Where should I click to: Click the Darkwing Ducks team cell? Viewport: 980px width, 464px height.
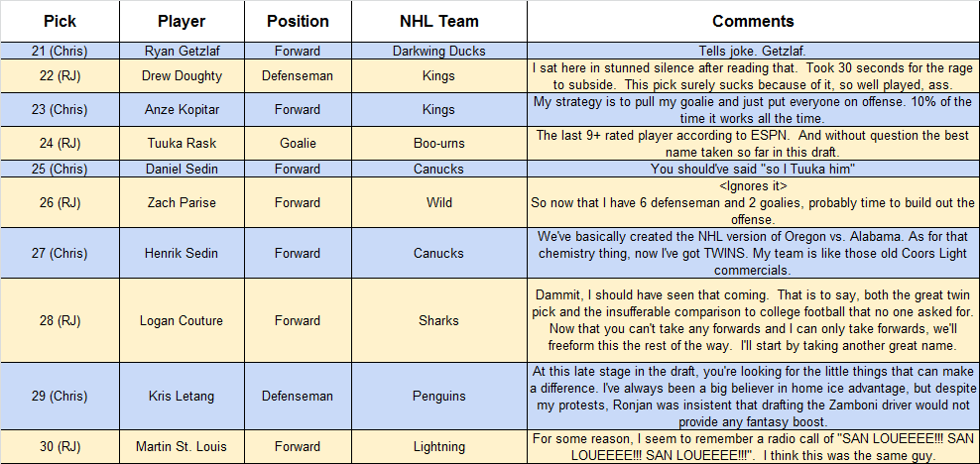tap(438, 52)
